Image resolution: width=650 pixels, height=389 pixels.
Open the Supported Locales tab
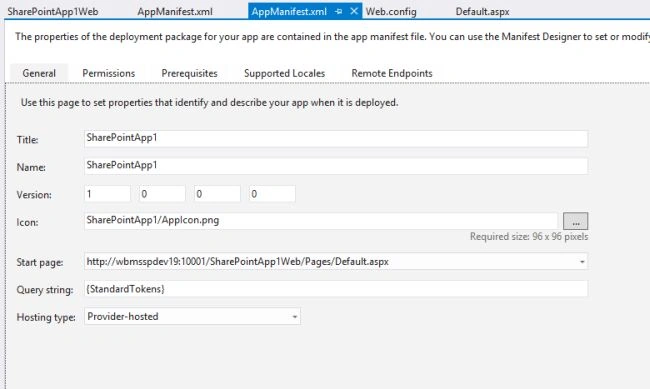[284, 73]
